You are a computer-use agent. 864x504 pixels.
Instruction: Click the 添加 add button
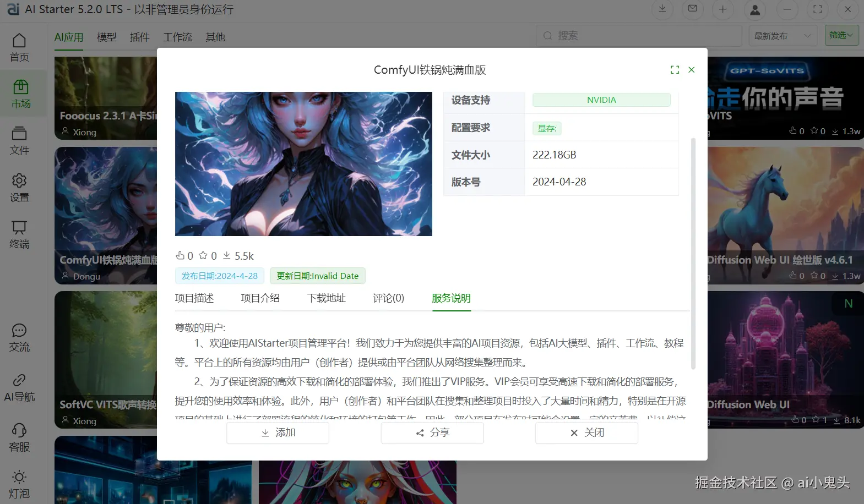pyautogui.click(x=278, y=433)
